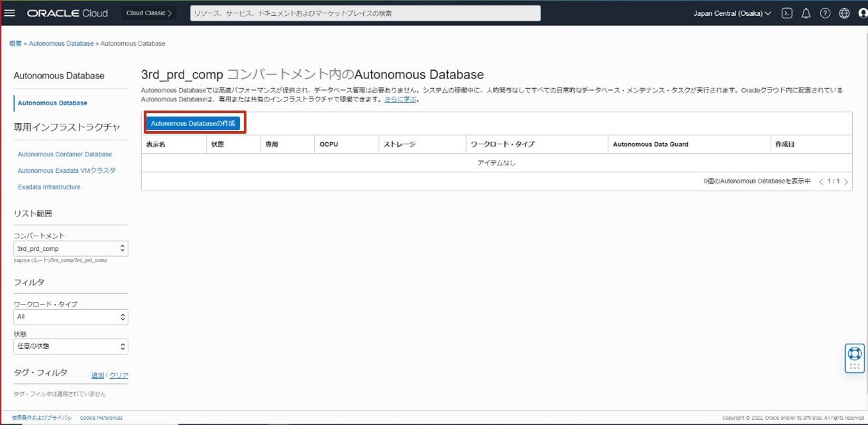868x425 pixels.
Task: Open the 3rd_prd_comp compartment dropdown
Action: coord(70,248)
